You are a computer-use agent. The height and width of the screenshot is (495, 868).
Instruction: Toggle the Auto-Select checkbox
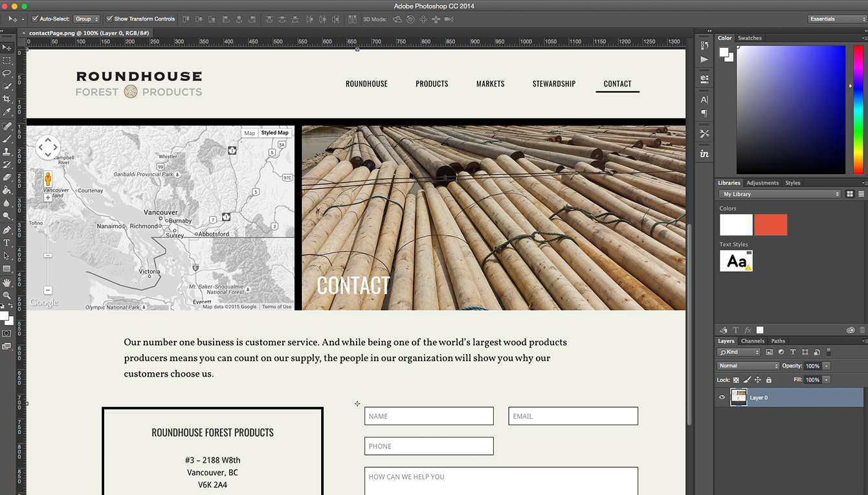click(35, 19)
